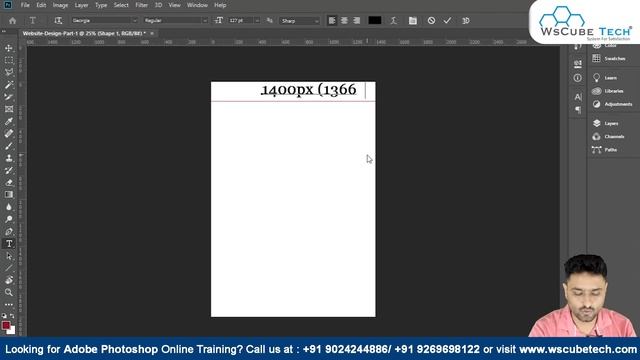Open the Filter menu
640x360 pixels.
[142, 5]
